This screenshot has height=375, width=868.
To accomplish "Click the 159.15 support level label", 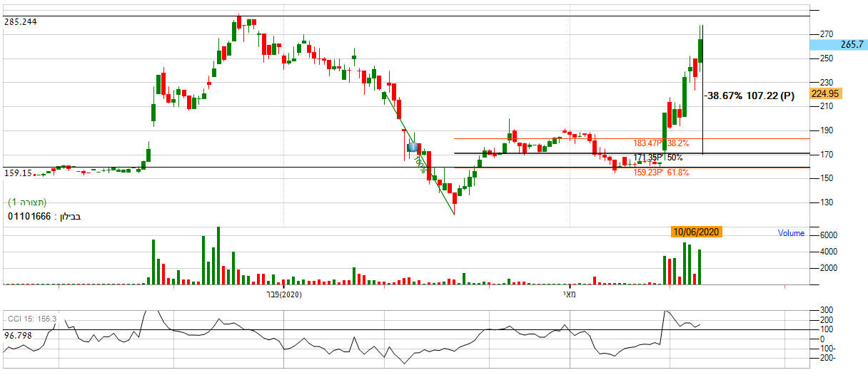I will point(17,173).
